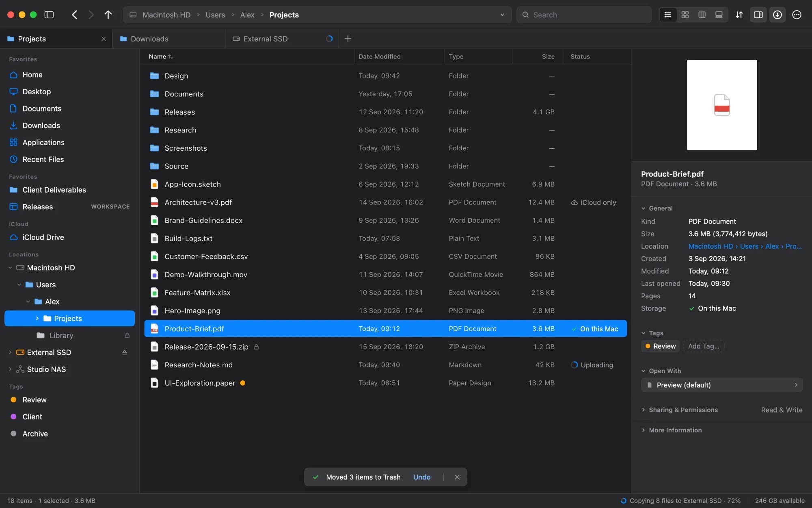This screenshot has height=508, width=812.
Task: Switch to list view mode
Action: (x=667, y=15)
